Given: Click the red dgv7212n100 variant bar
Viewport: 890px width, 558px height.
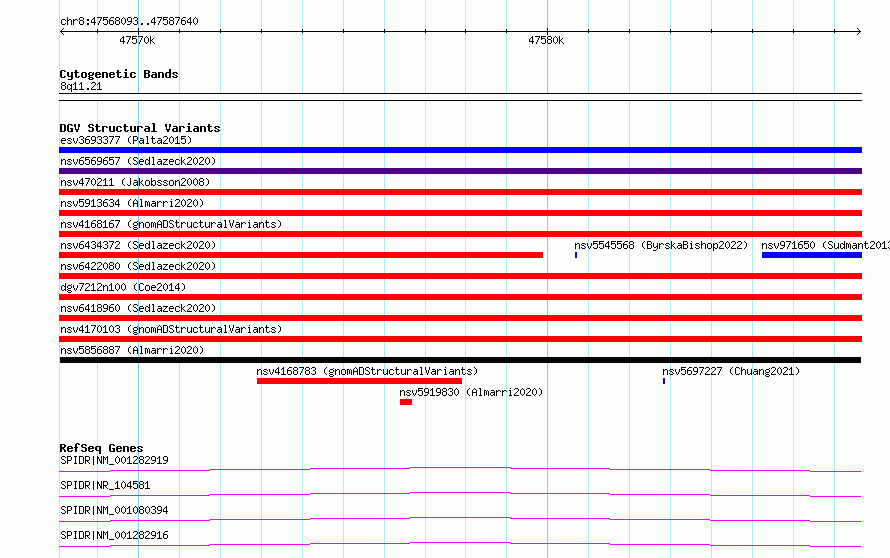Looking at the screenshot, I should coord(460,297).
